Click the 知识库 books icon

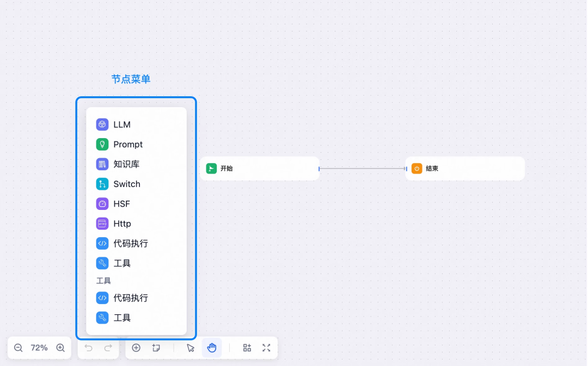[102, 164]
